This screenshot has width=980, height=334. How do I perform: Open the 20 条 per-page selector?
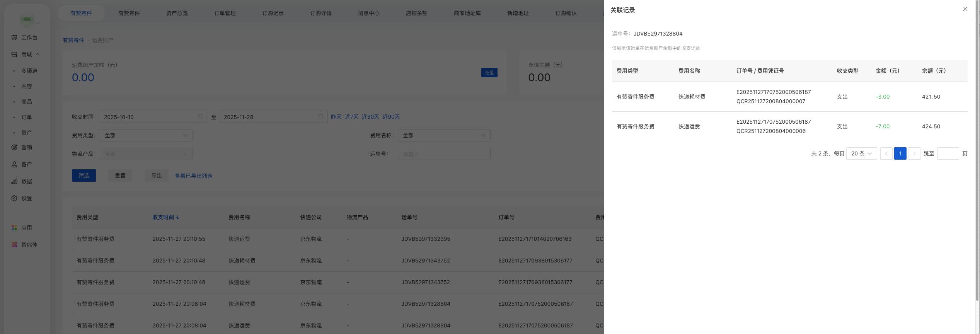(x=862, y=153)
